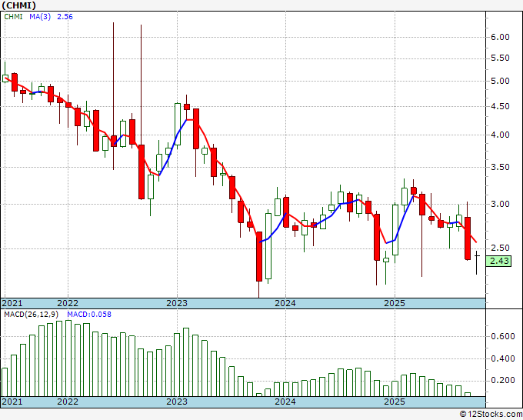The width and height of the screenshot is (523, 420).
Task: Click the 2024 label on MACD timeline
Action: click(285, 402)
